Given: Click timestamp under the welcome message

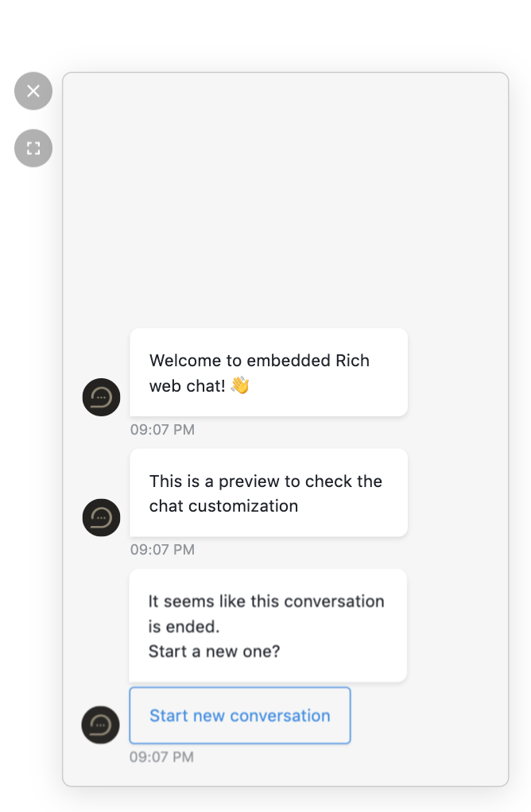Looking at the screenshot, I should pyautogui.click(x=162, y=429).
